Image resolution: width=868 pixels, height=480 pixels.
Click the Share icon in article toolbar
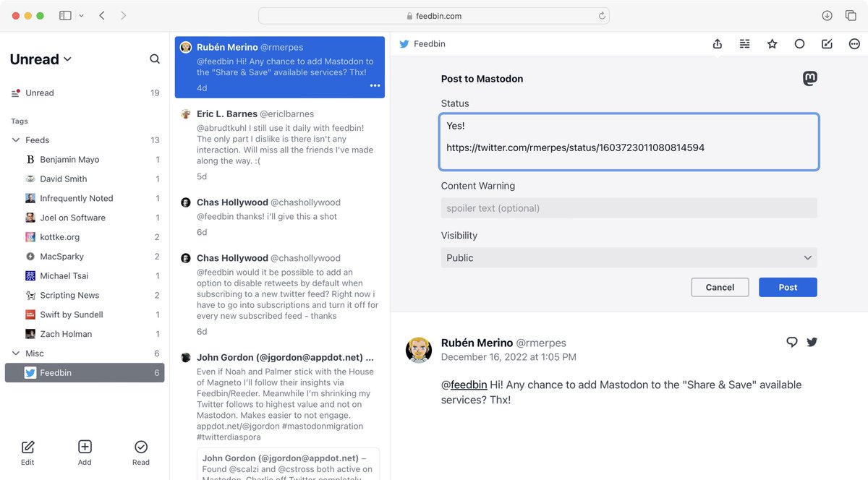[718, 44]
